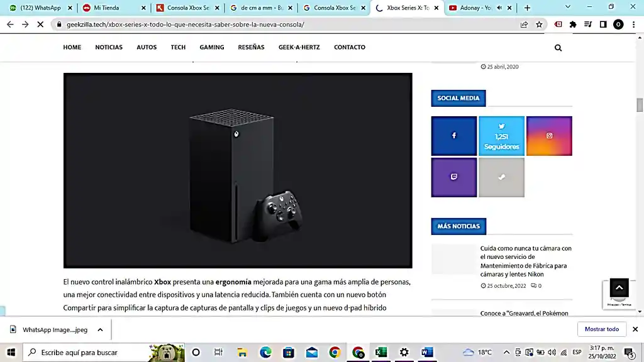Open the Instagram social media tile

tap(549, 136)
